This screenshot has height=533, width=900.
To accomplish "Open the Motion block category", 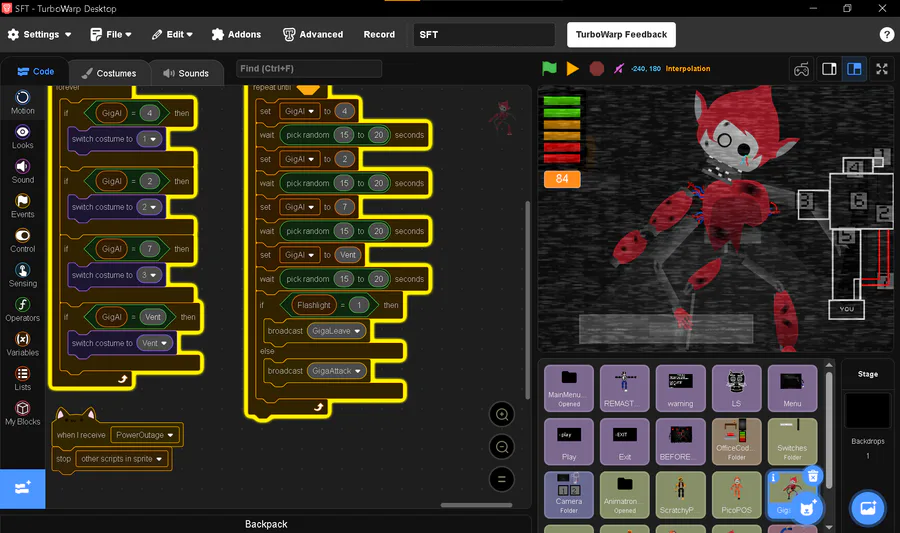I will (x=22, y=103).
